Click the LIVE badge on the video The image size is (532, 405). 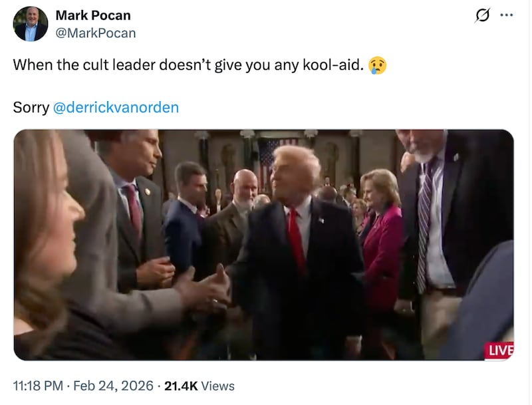click(497, 348)
